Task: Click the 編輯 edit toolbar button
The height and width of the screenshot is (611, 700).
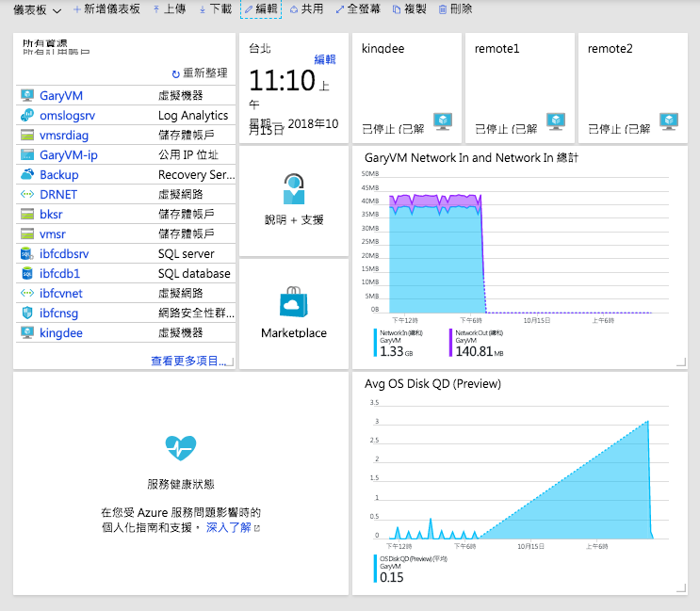Action: coord(261,9)
